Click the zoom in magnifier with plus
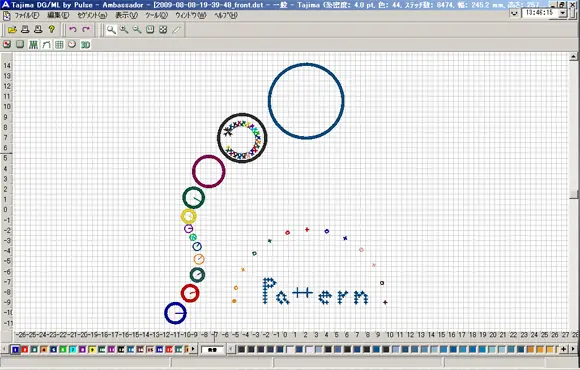Image resolution: width=580 pixels, height=370 pixels. (124, 30)
